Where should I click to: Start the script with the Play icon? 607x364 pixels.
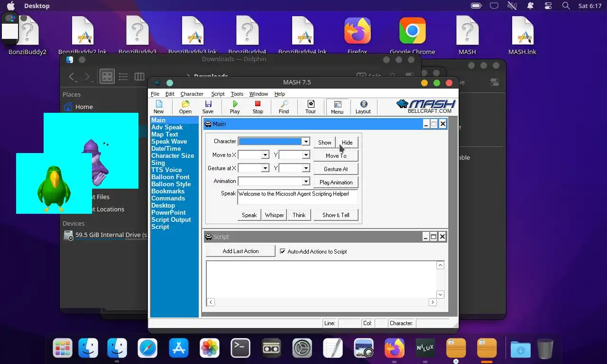(x=235, y=107)
